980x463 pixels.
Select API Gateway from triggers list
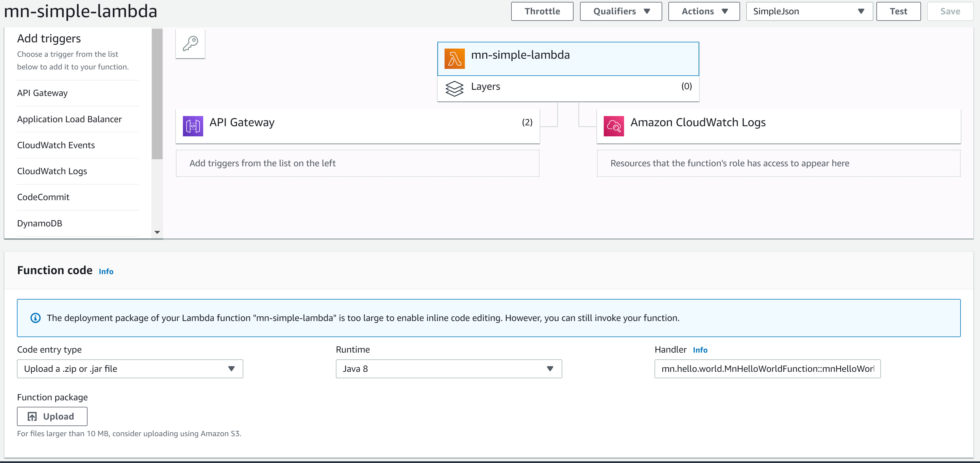click(x=43, y=93)
